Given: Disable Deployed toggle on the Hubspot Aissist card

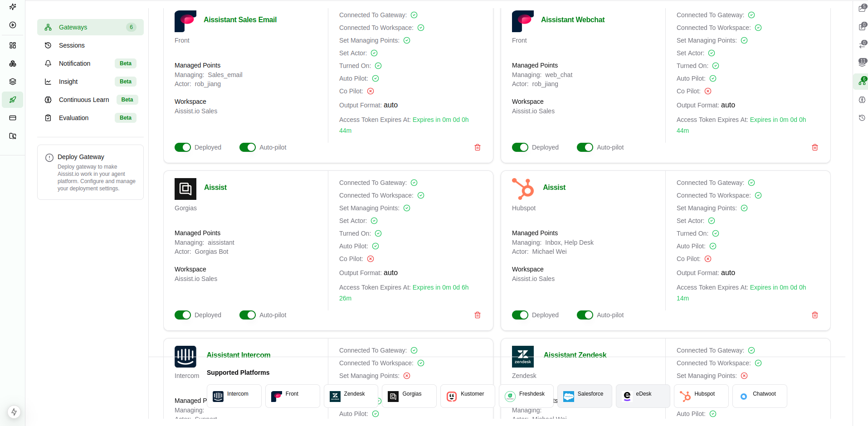Looking at the screenshot, I should coord(520,315).
